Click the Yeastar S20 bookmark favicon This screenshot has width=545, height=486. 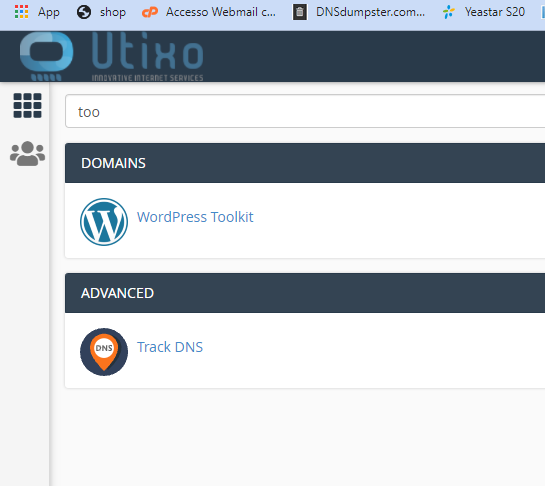coord(449,12)
